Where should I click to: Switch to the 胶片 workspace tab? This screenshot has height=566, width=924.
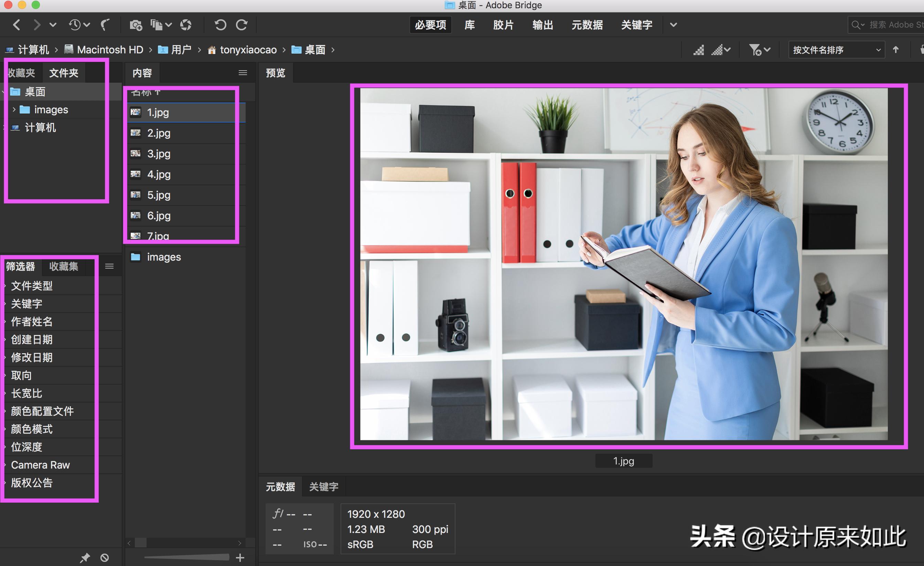(x=503, y=25)
